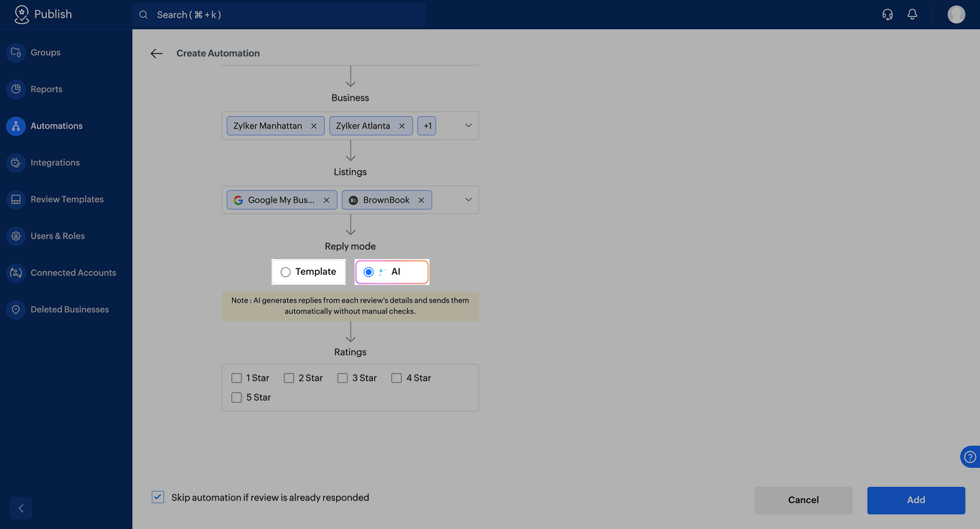Click the Integrations plug icon
Viewport: 980px width, 529px height.
16,163
